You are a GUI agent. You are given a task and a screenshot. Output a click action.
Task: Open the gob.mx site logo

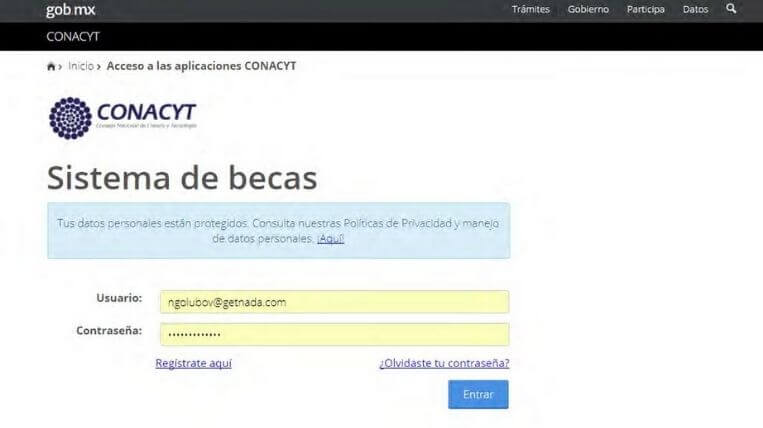(x=71, y=10)
